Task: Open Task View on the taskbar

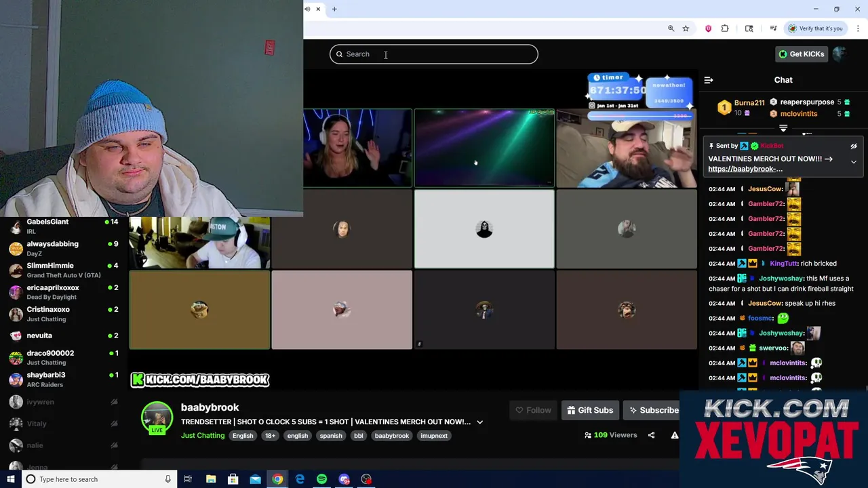Action: coord(188,479)
